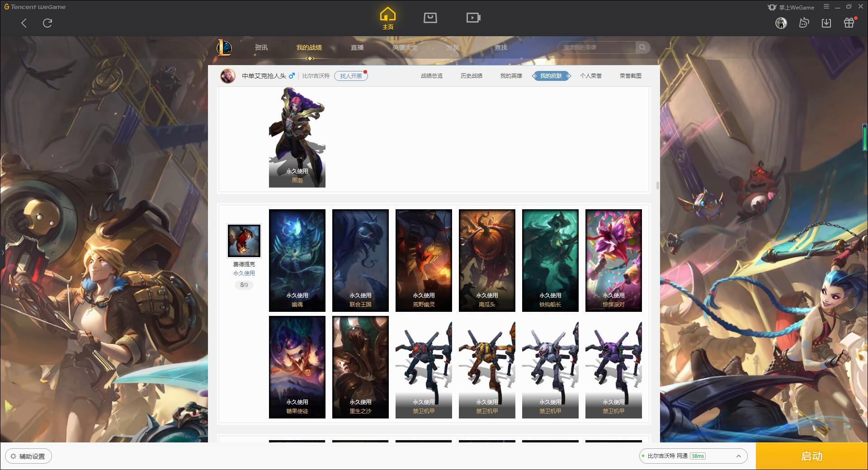Expand the left sidebar handle
Viewport: 868px width, 470px height.
[x=2, y=252]
